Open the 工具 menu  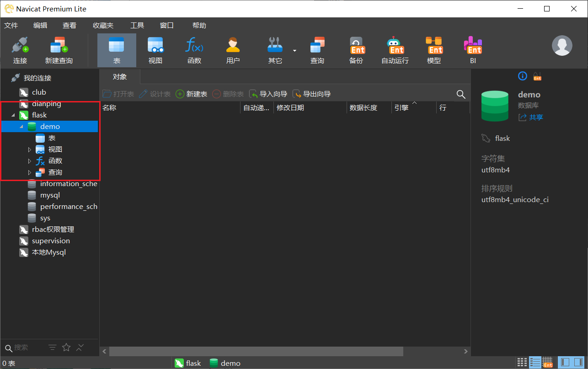pyautogui.click(x=137, y=26)
